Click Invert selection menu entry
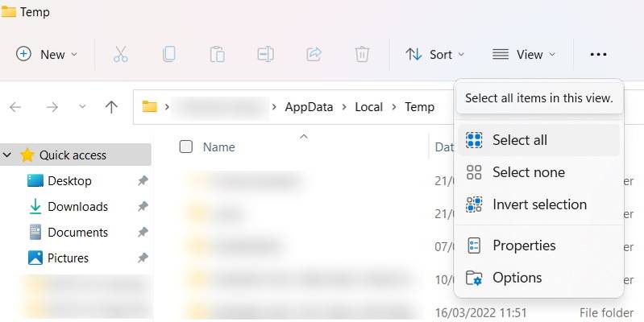644x322 pixels. [x=538, y=204]
